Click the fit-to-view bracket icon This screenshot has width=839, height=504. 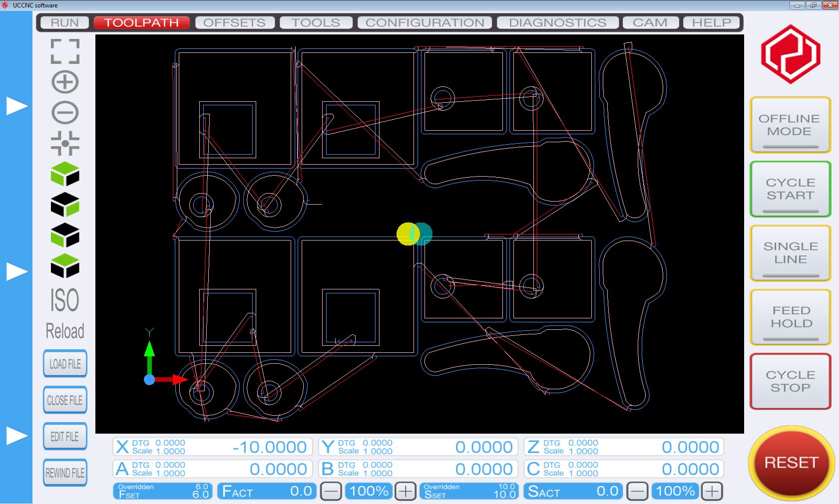[65, 51]
